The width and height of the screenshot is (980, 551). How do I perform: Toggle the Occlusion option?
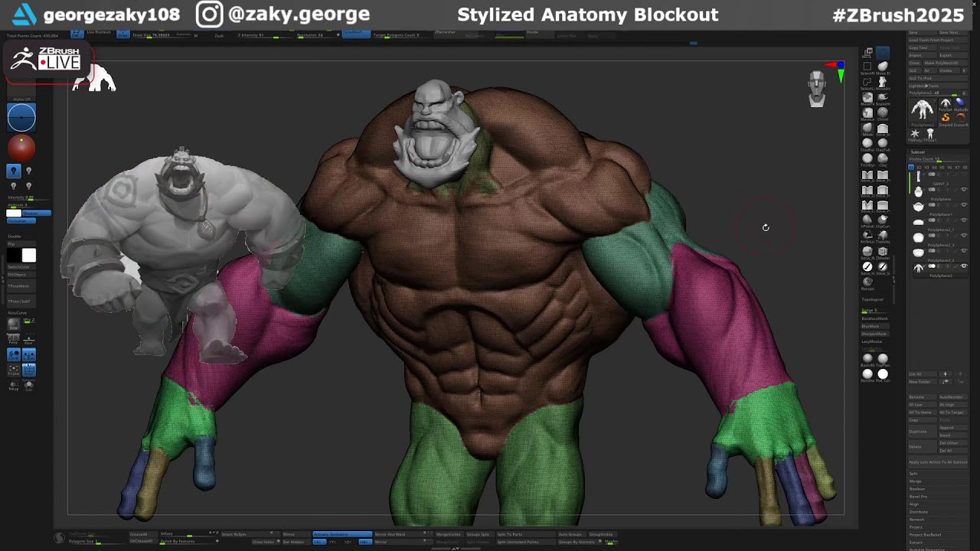coord(21,221)
